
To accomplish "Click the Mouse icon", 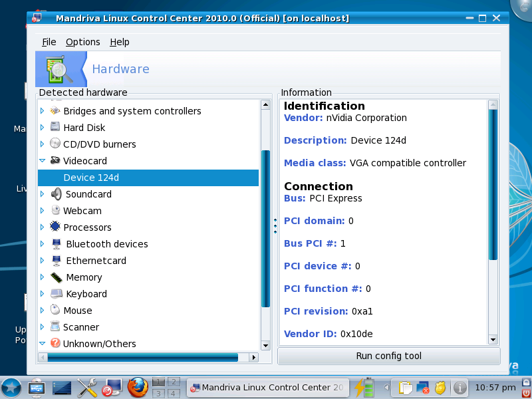I will (55, 309).
